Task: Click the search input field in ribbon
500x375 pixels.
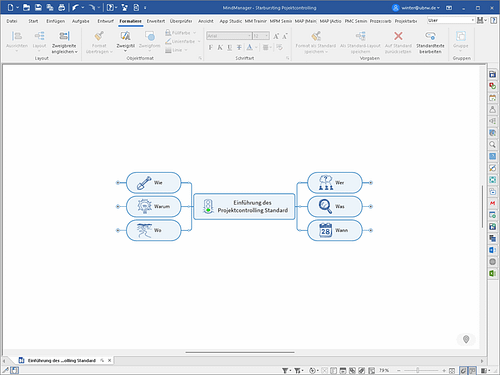Action: (451, 20)
